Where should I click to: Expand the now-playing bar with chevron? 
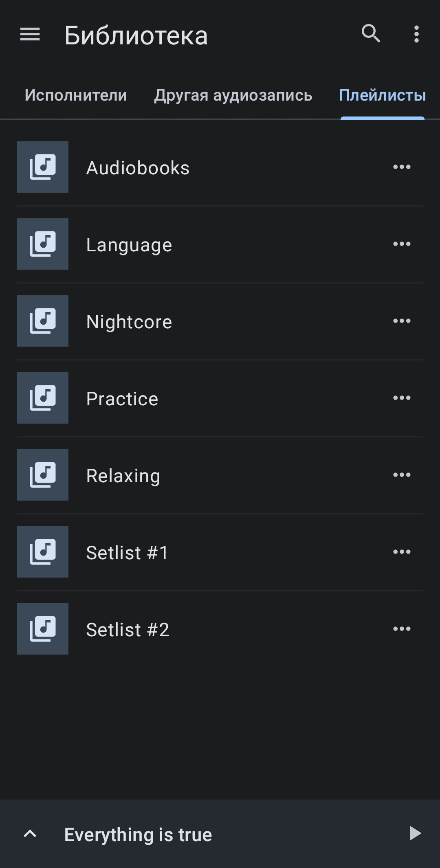click(x=30, y=834)
